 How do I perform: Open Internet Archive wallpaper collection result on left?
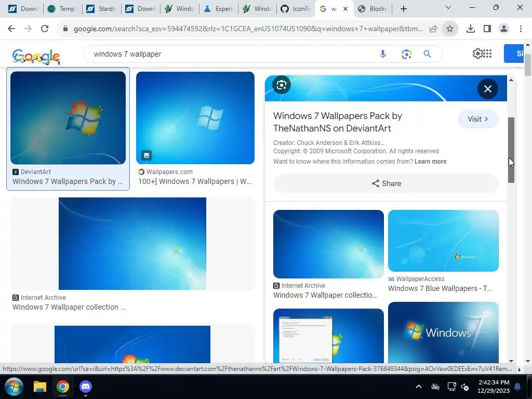[x=132, y=244]
